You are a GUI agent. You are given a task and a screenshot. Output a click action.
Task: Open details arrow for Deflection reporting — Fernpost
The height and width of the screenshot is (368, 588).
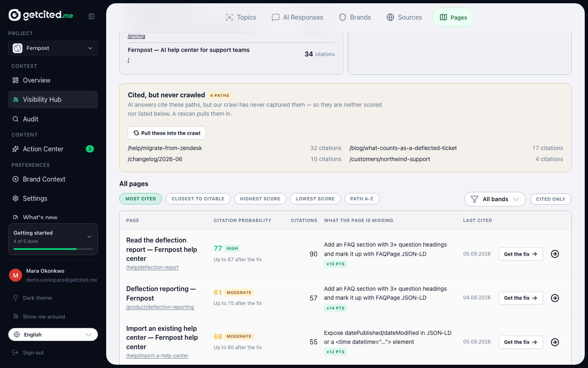point(555,298)
